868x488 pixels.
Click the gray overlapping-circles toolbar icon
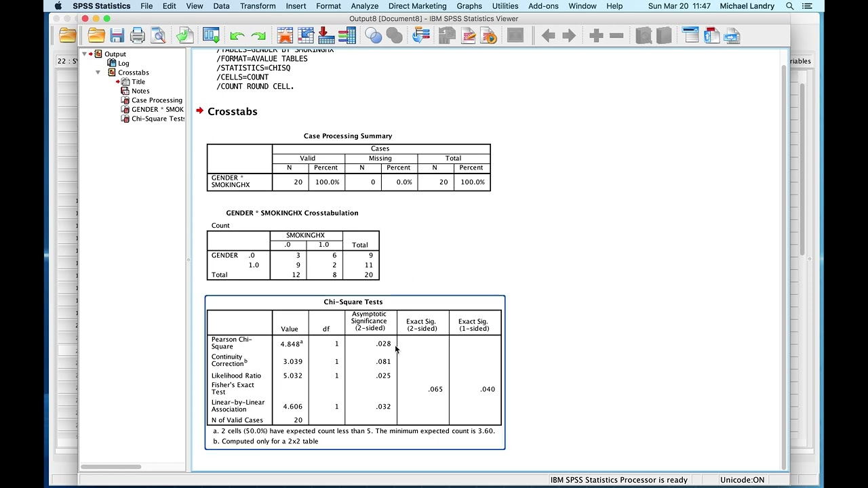pos(394,35)
